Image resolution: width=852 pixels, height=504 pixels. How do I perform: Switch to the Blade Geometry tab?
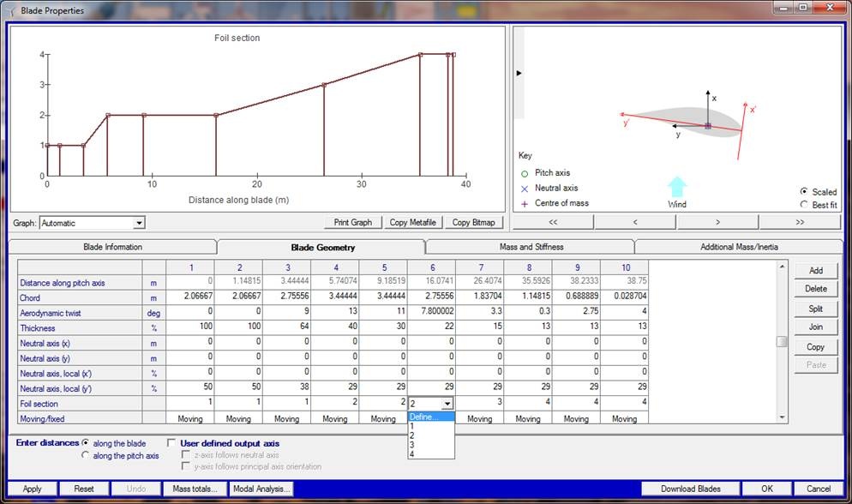322,247
